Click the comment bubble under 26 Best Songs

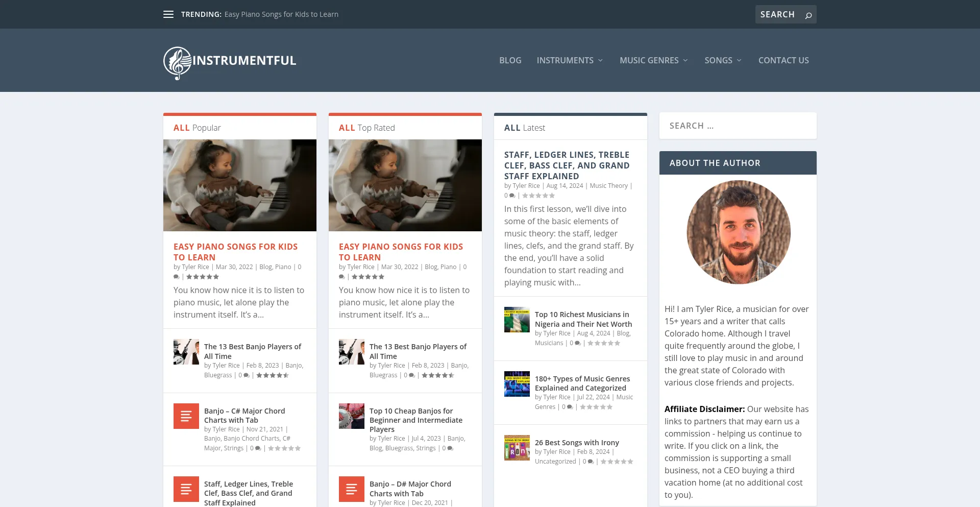(591, 462)
